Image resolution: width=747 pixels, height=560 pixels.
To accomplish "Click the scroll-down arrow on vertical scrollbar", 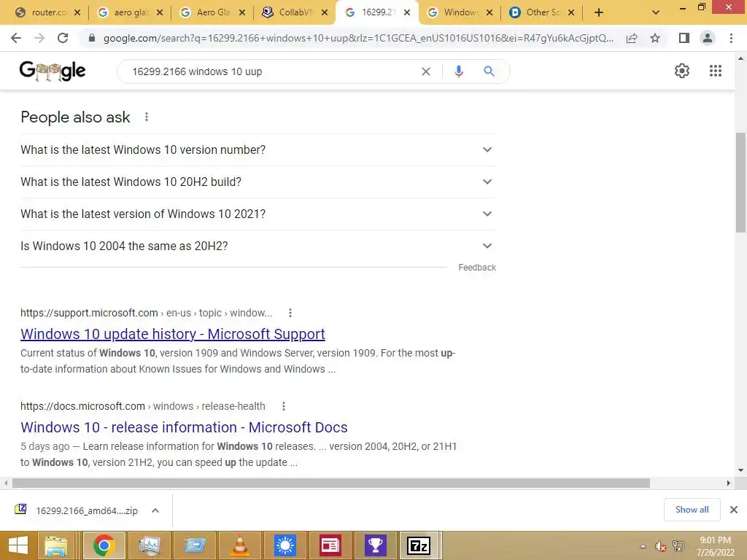I will point(740,470).
